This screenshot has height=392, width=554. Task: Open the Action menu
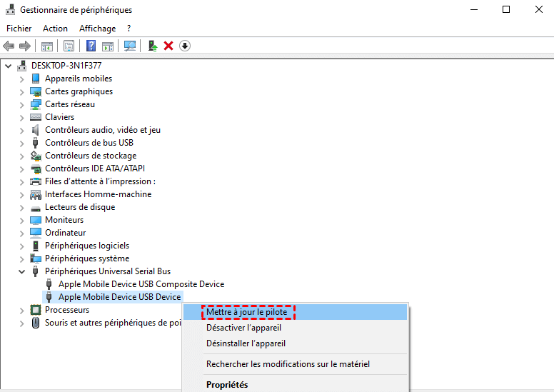tap(55, 29)
